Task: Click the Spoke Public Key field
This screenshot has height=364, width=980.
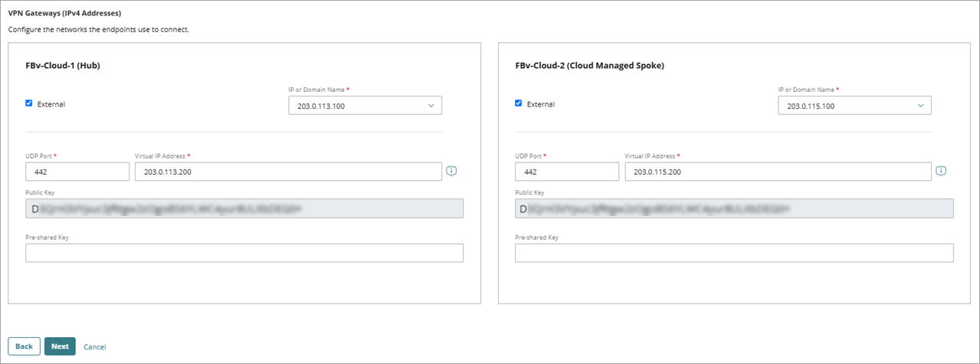Action: point(734,208)
